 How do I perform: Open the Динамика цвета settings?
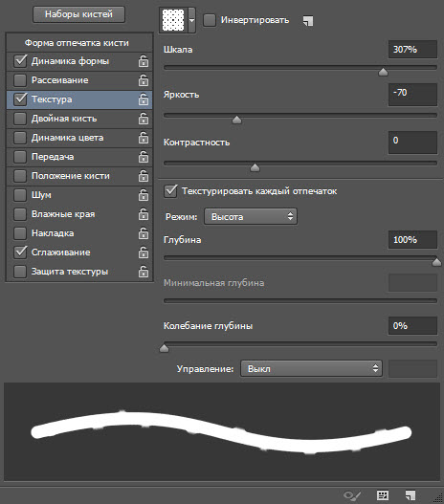point(68,138)
